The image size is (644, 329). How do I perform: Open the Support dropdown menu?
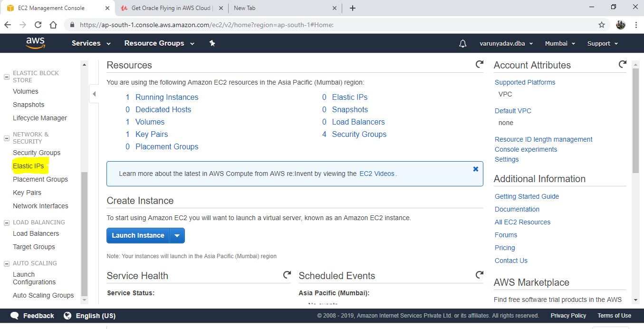(x=603, y=43)
